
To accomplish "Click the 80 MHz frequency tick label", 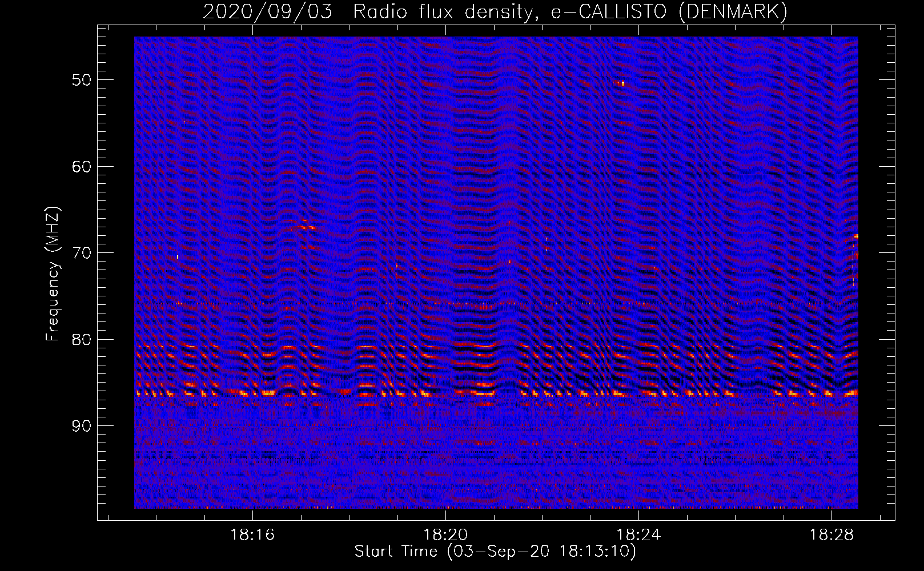I will click(82, 340).
